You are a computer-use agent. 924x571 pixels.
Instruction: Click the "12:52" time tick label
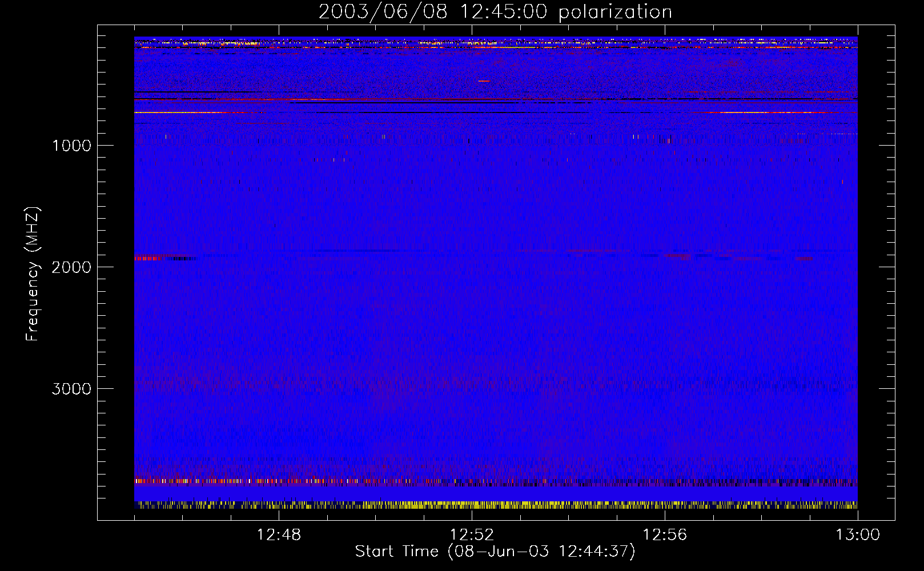(472, 535)
